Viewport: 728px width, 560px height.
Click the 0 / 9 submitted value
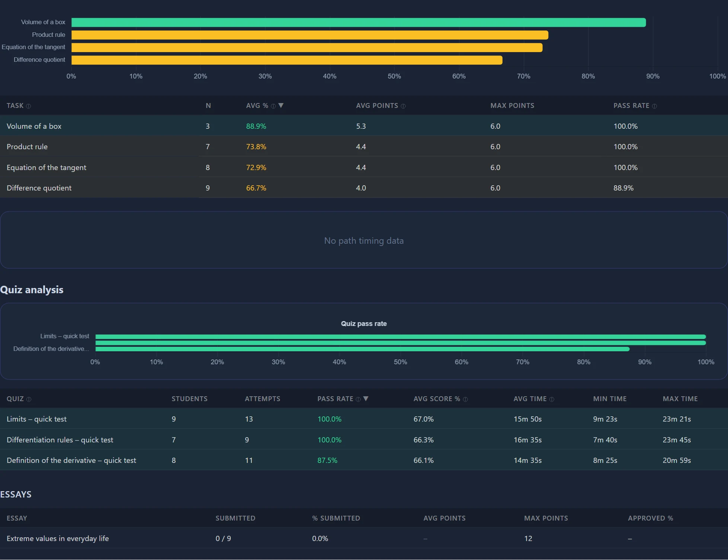(x=223, y=538)
